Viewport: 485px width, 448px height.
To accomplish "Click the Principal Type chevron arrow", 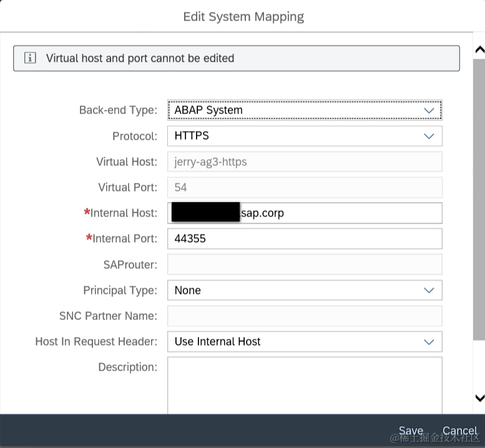I will click(x=429, y=290).
